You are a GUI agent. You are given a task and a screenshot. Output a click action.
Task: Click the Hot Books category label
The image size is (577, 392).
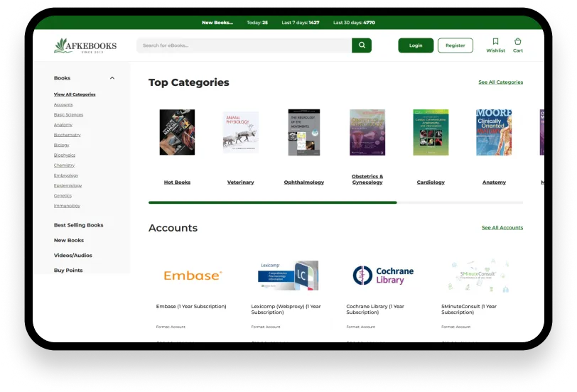pyautogui.click(x=177, y=183)
